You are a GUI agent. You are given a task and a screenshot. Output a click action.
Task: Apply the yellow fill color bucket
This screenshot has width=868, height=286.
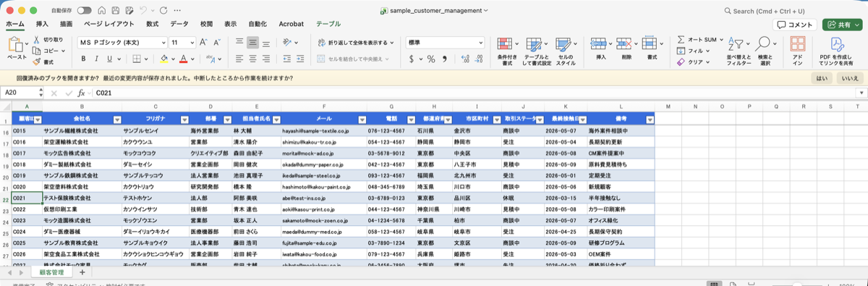tap(164, 59)
